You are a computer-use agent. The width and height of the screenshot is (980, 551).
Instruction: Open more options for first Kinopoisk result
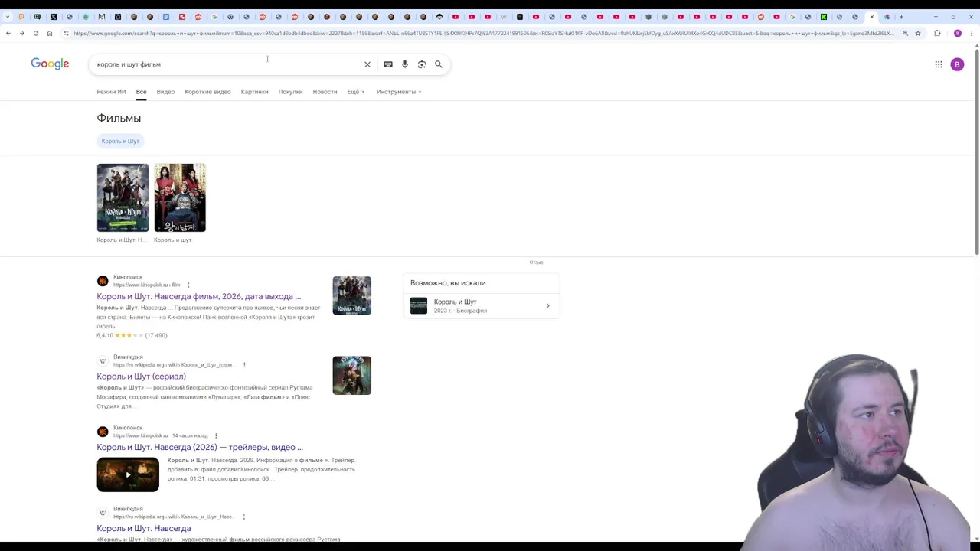pyautogui.click(x=188, y=285)
